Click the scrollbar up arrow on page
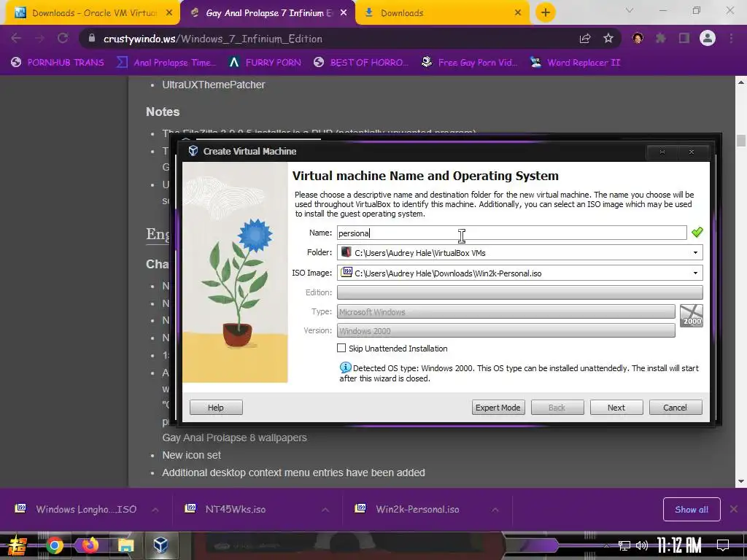Image resolution: width=747 pixels, height=560 pixels. [x=741, y=82]
